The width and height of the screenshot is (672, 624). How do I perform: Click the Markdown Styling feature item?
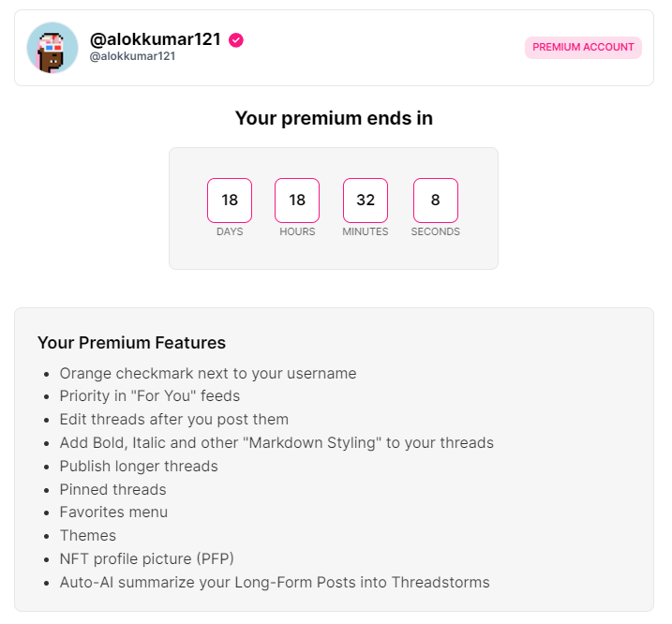(276, 443)
